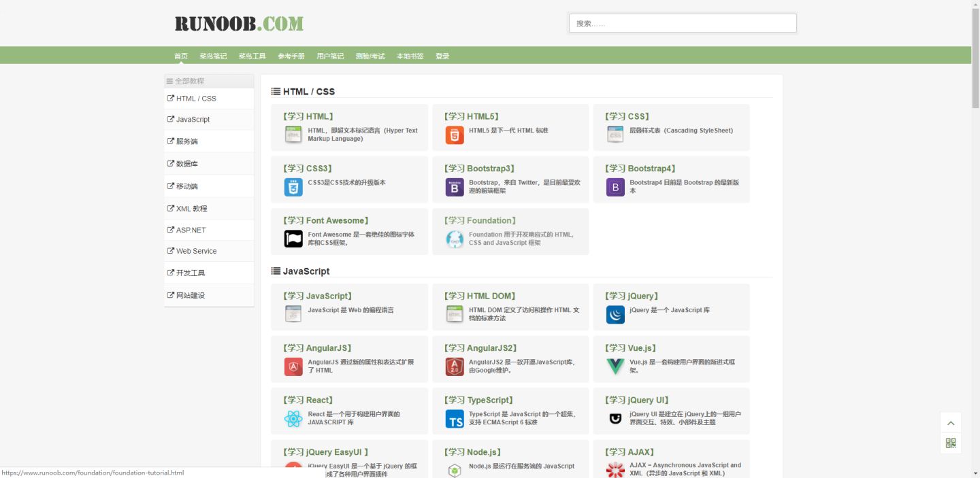980x478 pixels.
Task: Click the green Vue.js logo icon
Action: coord(615,366)
